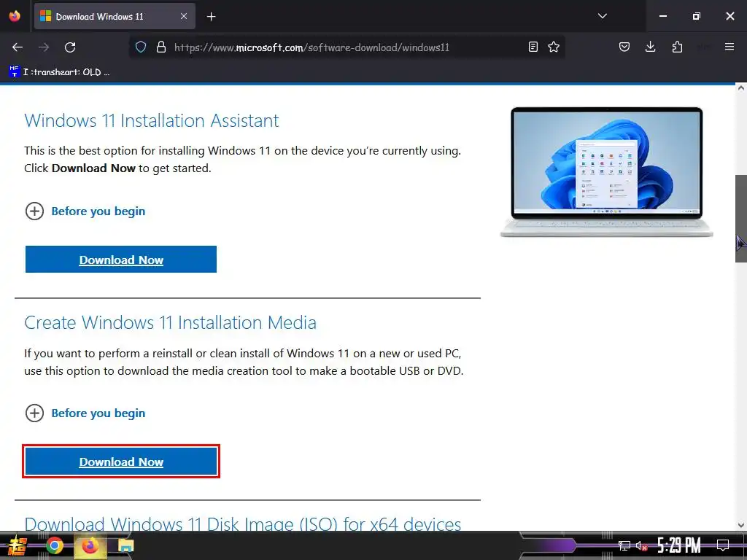Launch Google Chrome from the taskbar

click(x=55, y=545)
